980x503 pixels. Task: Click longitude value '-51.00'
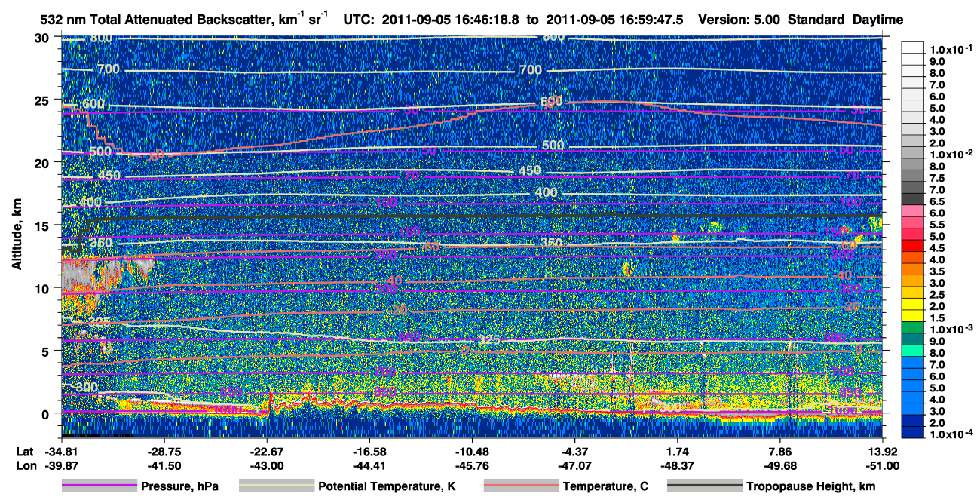tap(882, 465)
